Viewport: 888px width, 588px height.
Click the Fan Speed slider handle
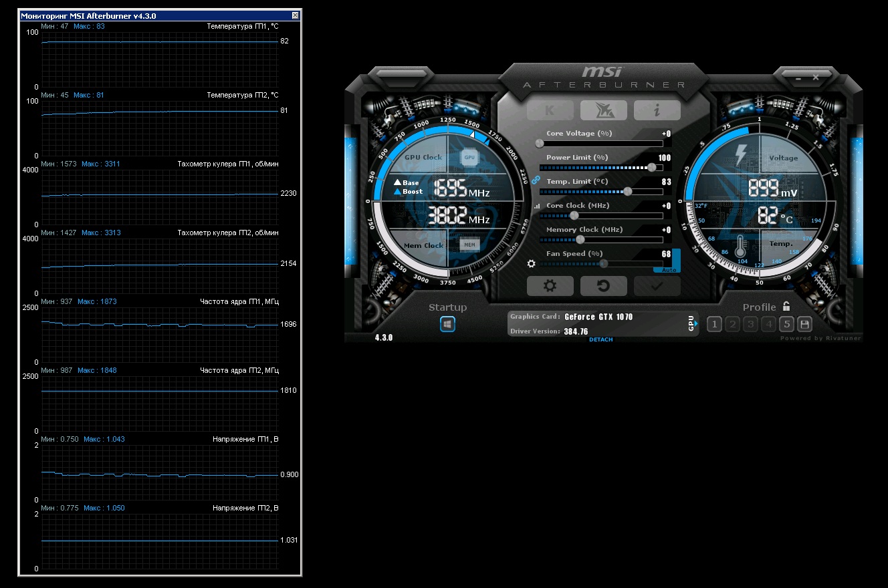[x=604, y=263]
